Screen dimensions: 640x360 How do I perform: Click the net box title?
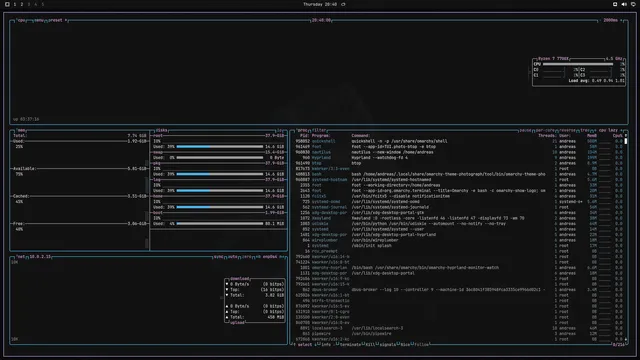20,257
